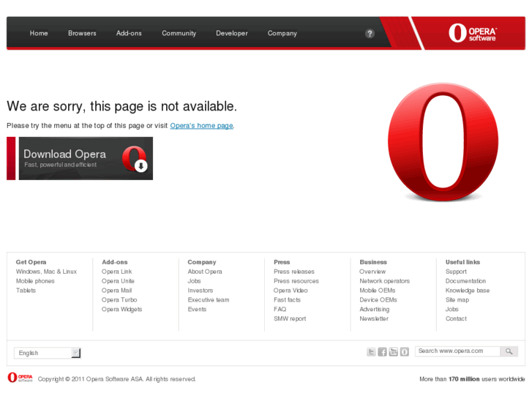The height and width of the screenshot is (399, 532).
Task: Open the Fast facts link
Action: coord(288,300)
